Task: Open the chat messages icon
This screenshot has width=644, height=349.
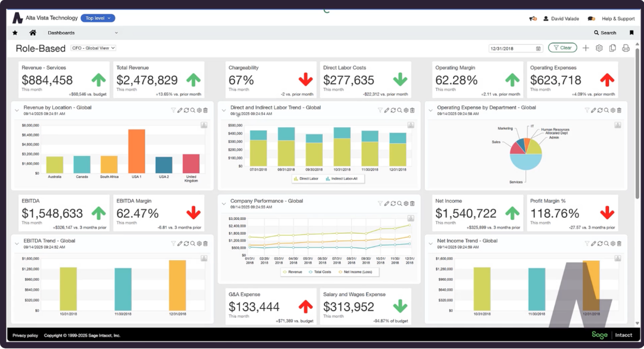Action: 591,18
